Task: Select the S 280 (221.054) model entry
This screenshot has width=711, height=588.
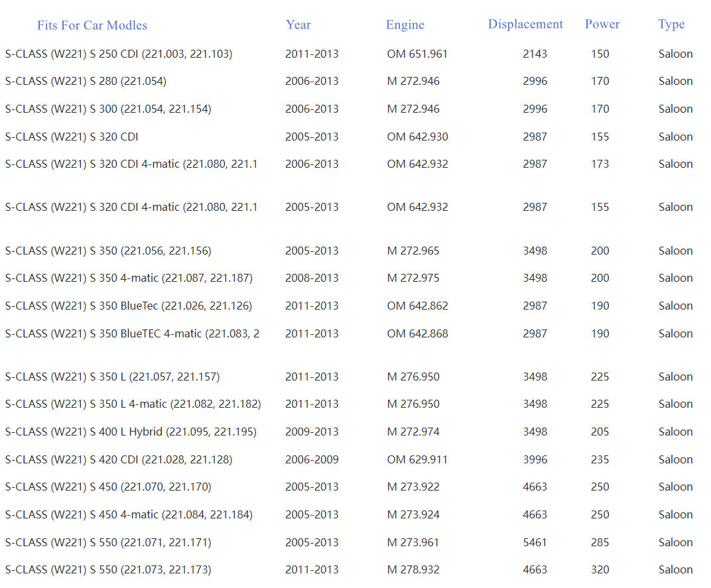Action: [x=86, y=81]
